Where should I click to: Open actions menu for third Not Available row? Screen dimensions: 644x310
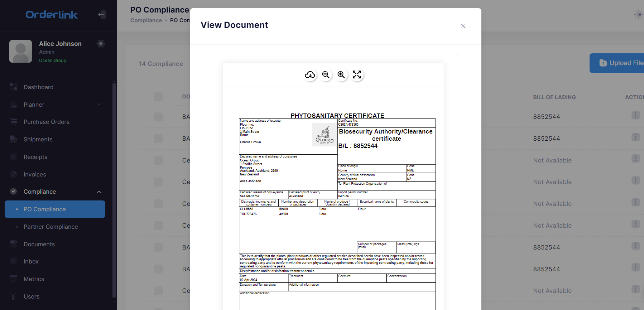(635, 202)
